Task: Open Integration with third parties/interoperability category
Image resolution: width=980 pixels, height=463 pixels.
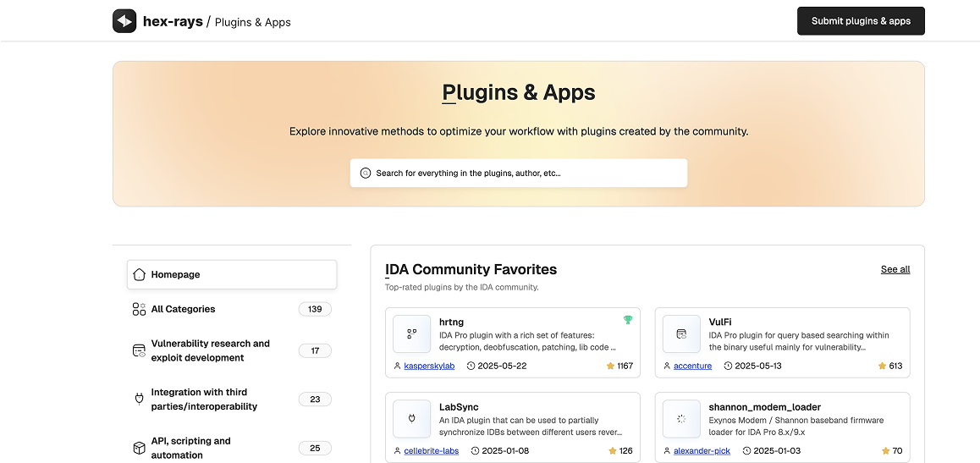Action: click(232, 400)
